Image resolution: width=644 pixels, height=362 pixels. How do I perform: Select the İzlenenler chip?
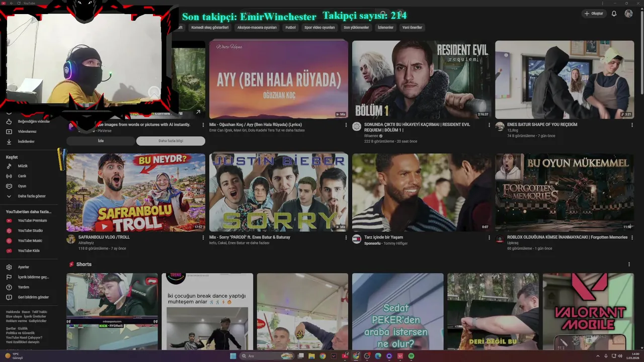pos(385,28)
